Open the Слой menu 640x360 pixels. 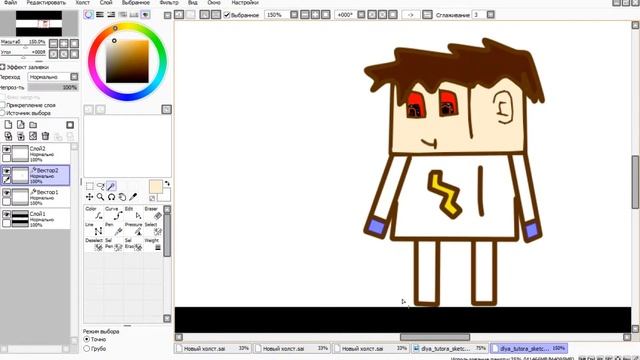[106, 2]
